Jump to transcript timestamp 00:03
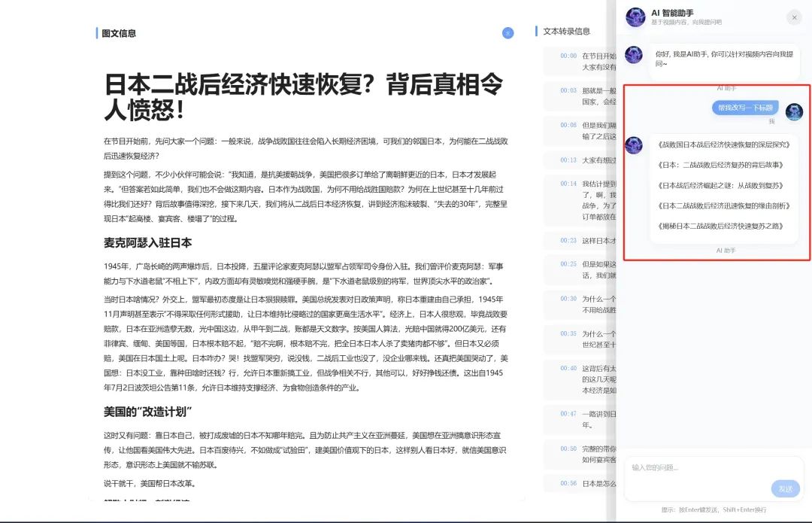 [x=568, y=91]
